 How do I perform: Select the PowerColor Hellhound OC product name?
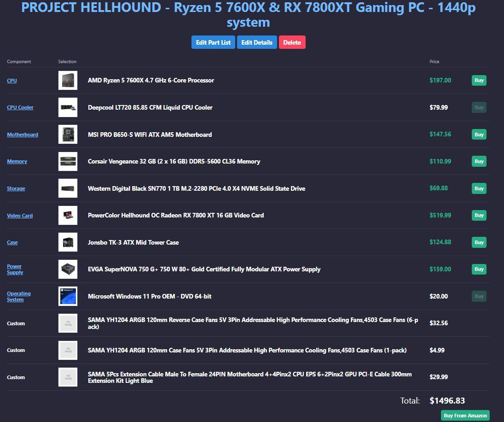(x=176, y=215)
